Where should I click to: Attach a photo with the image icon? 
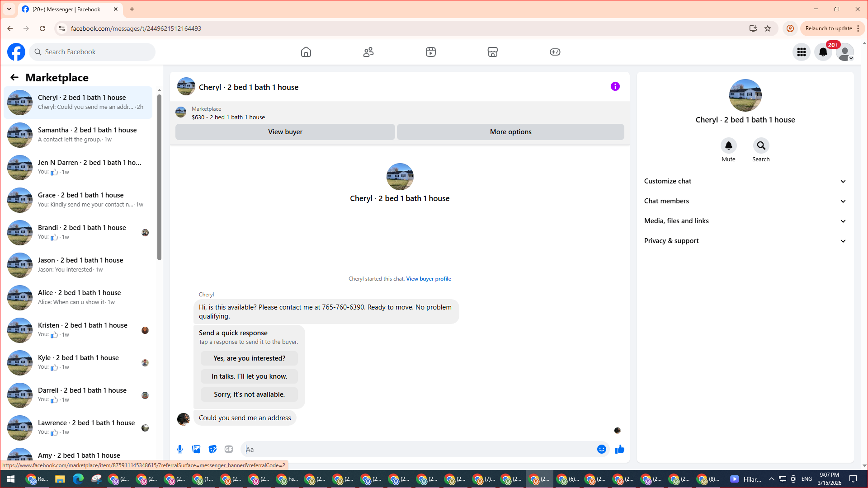point(196,449)
